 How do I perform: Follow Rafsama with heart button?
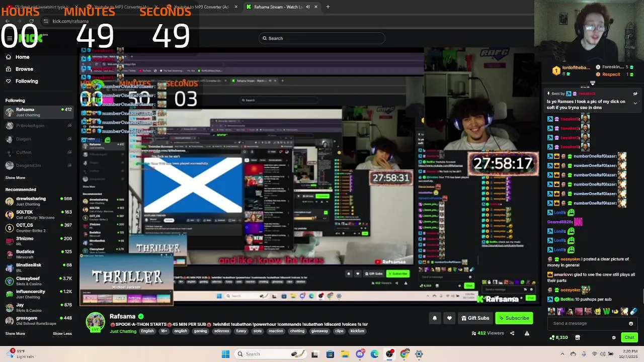pos(449,318)
